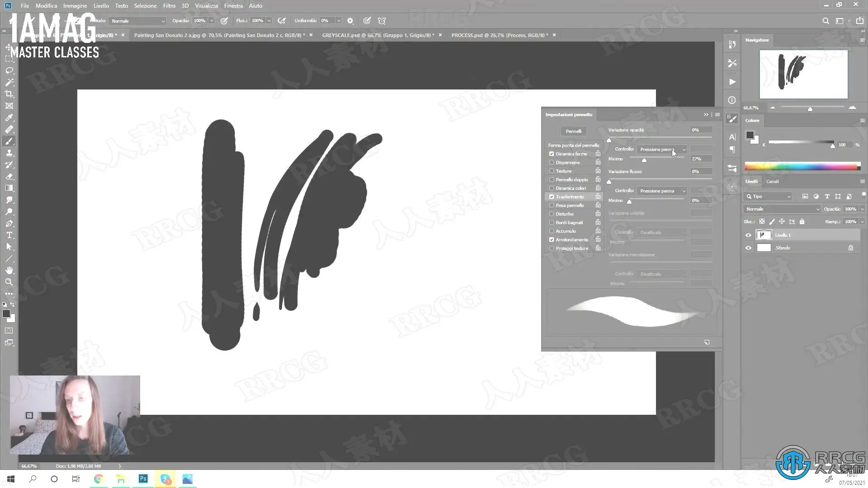
Task: Expand the layer blend mode Normale dropdown
Action: (782, 209)
